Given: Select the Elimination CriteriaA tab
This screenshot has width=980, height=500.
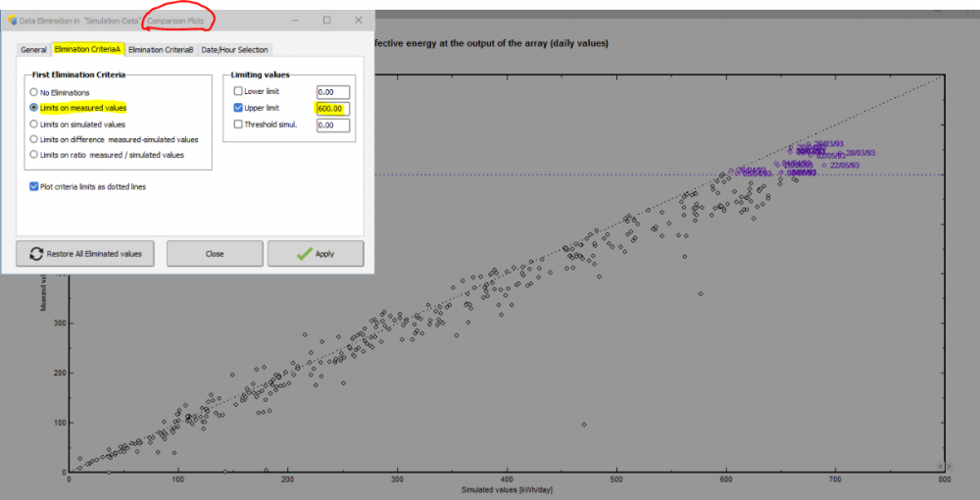Looking at the screenshot, I should click(x=87, y=49).
